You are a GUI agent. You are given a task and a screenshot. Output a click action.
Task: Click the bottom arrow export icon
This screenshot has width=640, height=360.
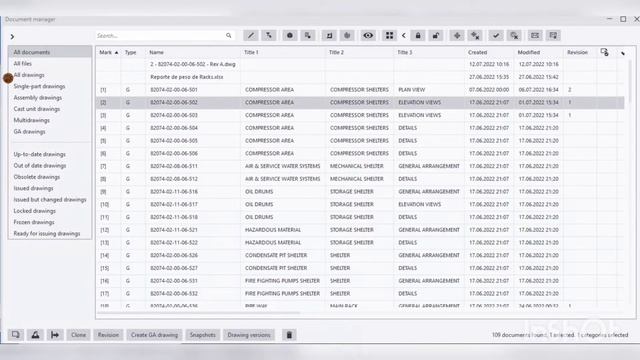[x=55, y=335]
